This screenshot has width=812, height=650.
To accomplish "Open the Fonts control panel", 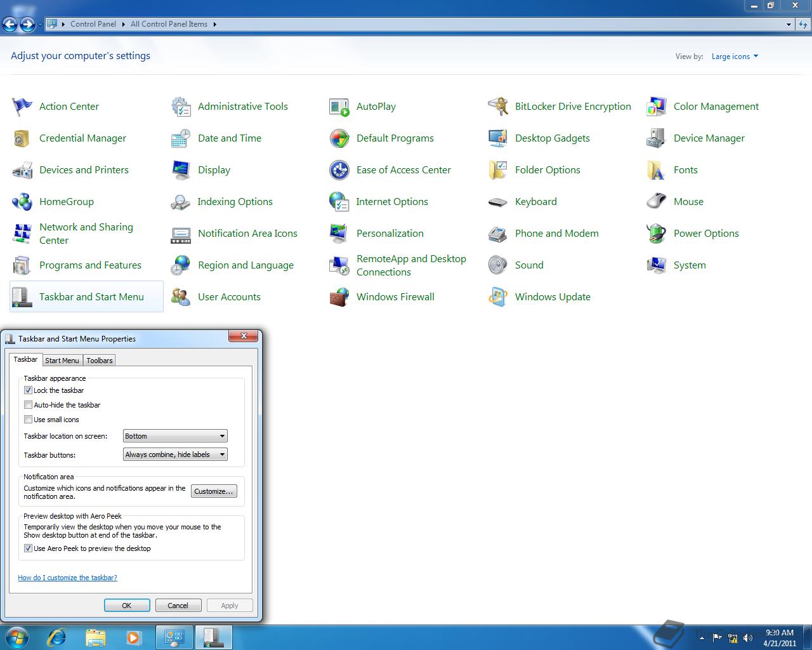I will (x=685, y=170).
